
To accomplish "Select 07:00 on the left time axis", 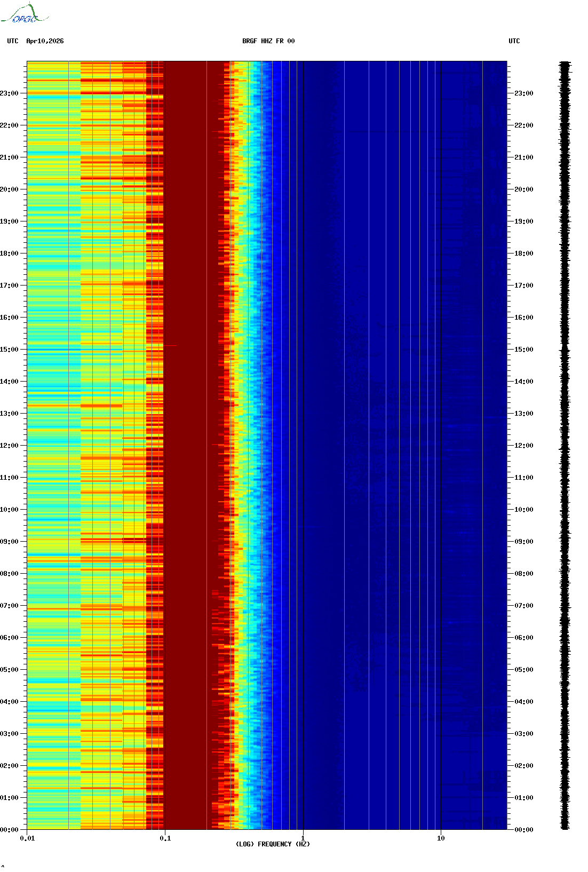I will pyautogui.click(x=9, y=606).
